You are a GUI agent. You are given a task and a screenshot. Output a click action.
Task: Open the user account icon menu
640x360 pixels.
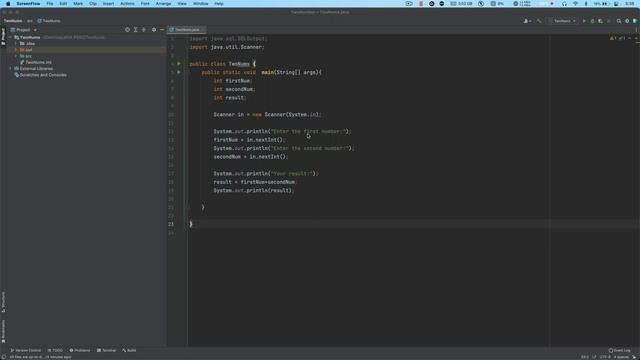pyautogui.click(x=527, y=21)
